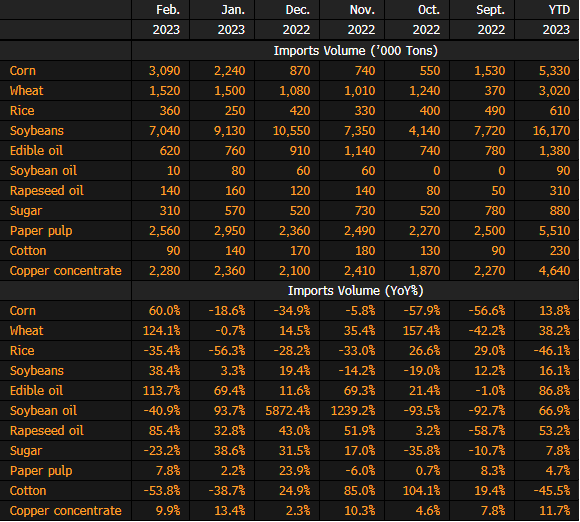Click the Corn row label in volume table

coord(23,71)
